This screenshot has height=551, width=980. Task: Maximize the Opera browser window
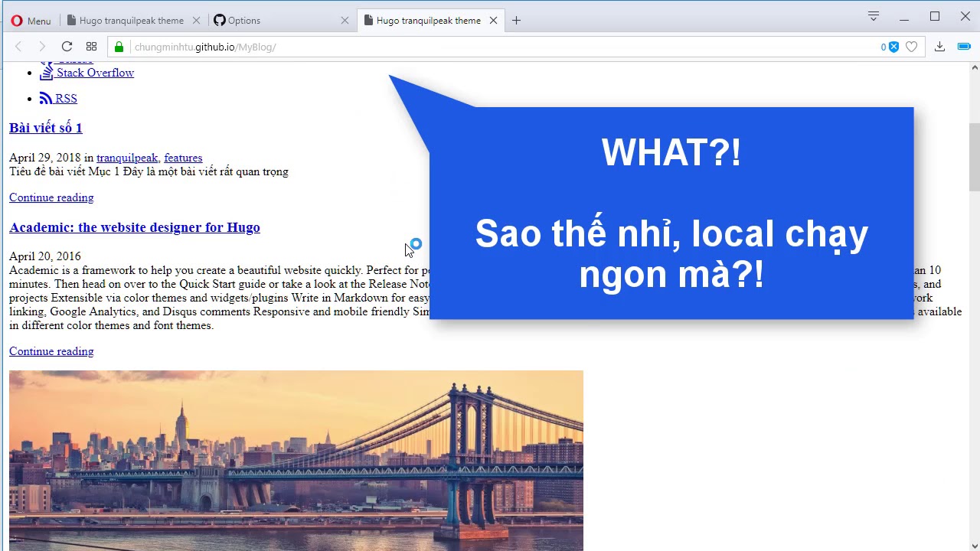pos(935,17)
